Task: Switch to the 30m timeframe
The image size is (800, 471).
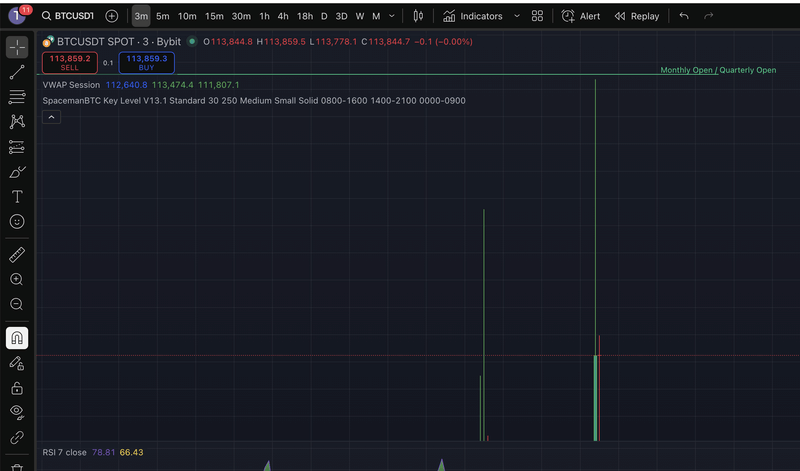Action: point(241,16)
